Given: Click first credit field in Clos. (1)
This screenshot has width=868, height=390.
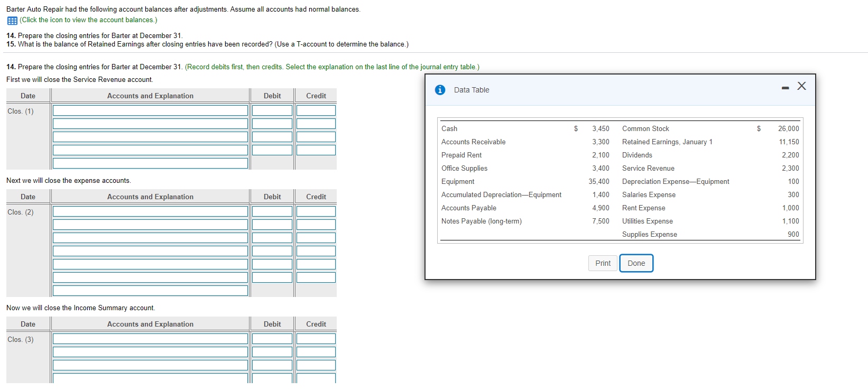Looking at the screenshot, I should tap(316, 110).
